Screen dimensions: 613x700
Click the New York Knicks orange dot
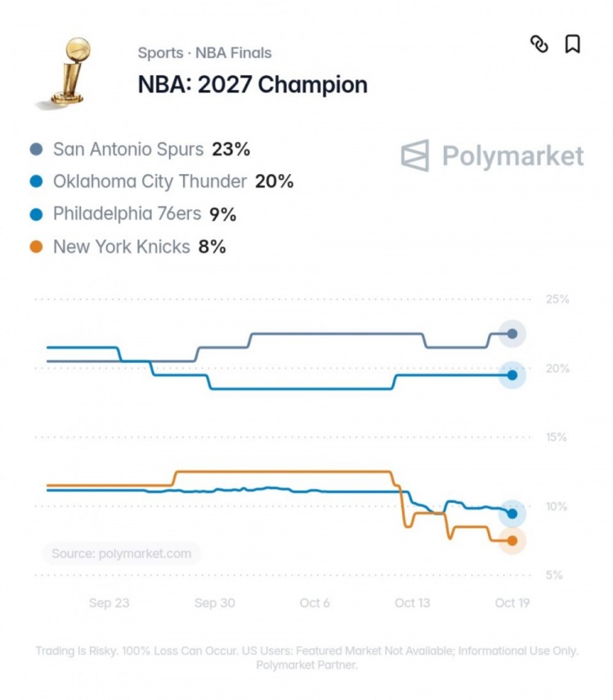pos(36,247)
